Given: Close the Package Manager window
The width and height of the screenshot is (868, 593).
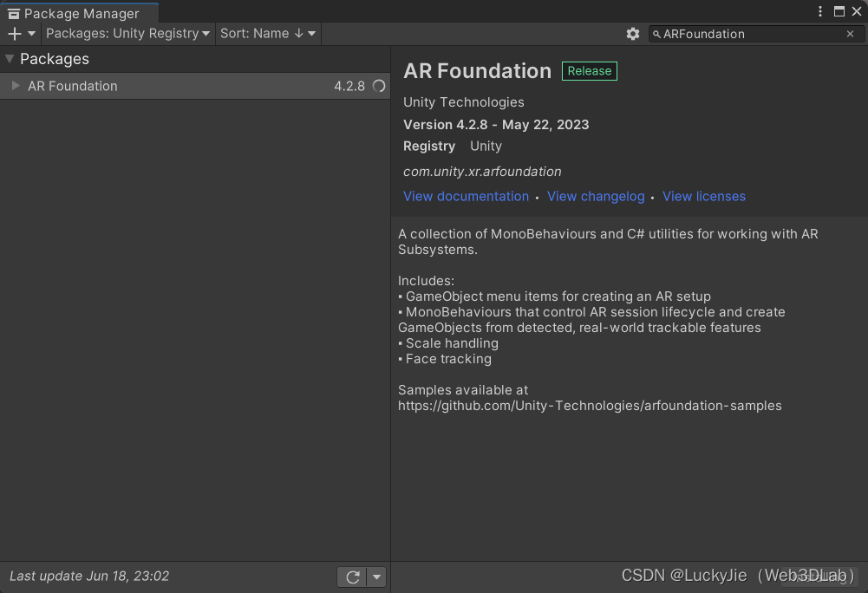Looking at the screenshot, I should point(857,11).
